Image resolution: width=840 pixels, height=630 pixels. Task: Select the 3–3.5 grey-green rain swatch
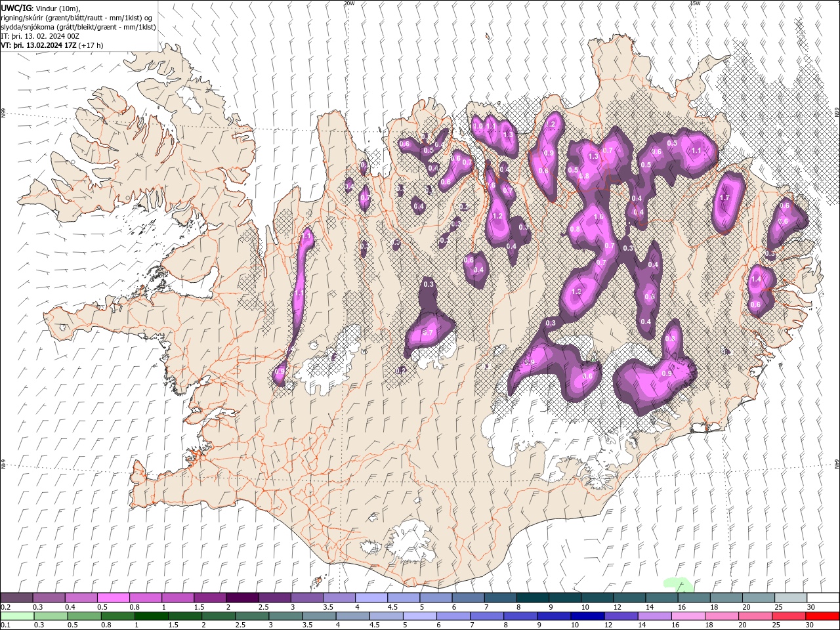click(x=285, y=616)
